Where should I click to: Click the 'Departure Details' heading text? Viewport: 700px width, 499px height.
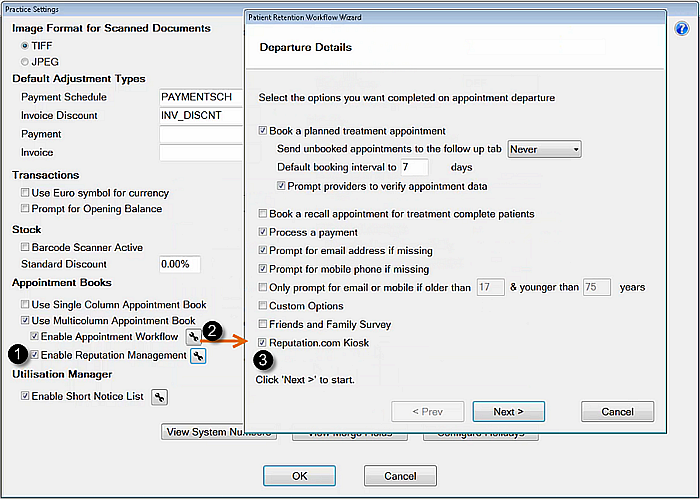tap(306, 47)
